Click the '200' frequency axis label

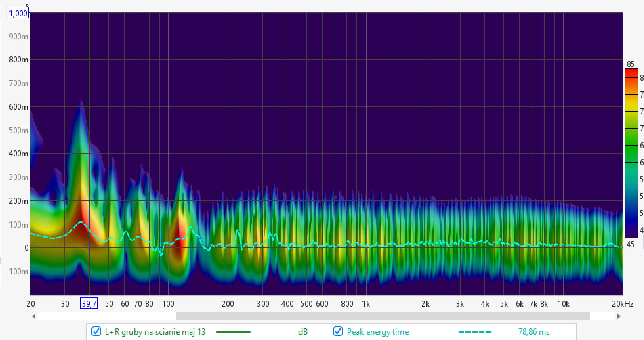coord(228,304)
